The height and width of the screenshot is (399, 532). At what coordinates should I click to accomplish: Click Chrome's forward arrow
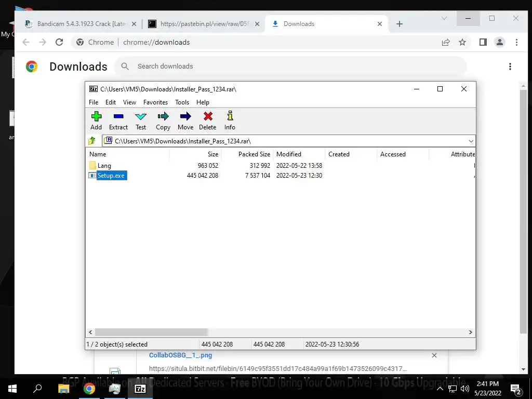pyautogui.click(x=43, y=42)
